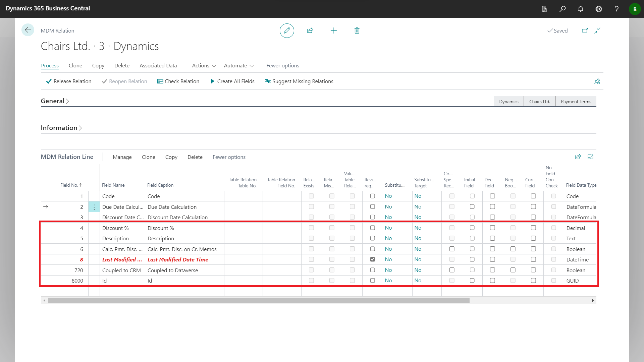Run Create All Fields action

(232, 81)
